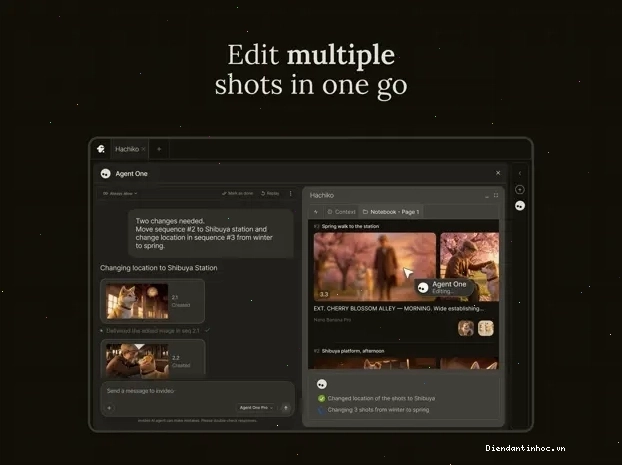Click the lightning bolt tab icon in the Hachiko panel
622x465 pixels.
pyautogui.click(x=316, y=212)
